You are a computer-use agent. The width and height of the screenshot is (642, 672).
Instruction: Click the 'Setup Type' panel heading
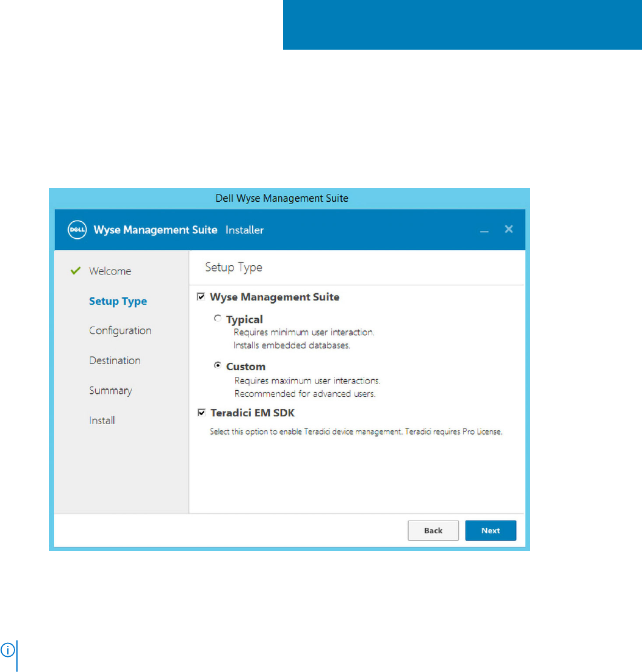[x=234, y=267]
